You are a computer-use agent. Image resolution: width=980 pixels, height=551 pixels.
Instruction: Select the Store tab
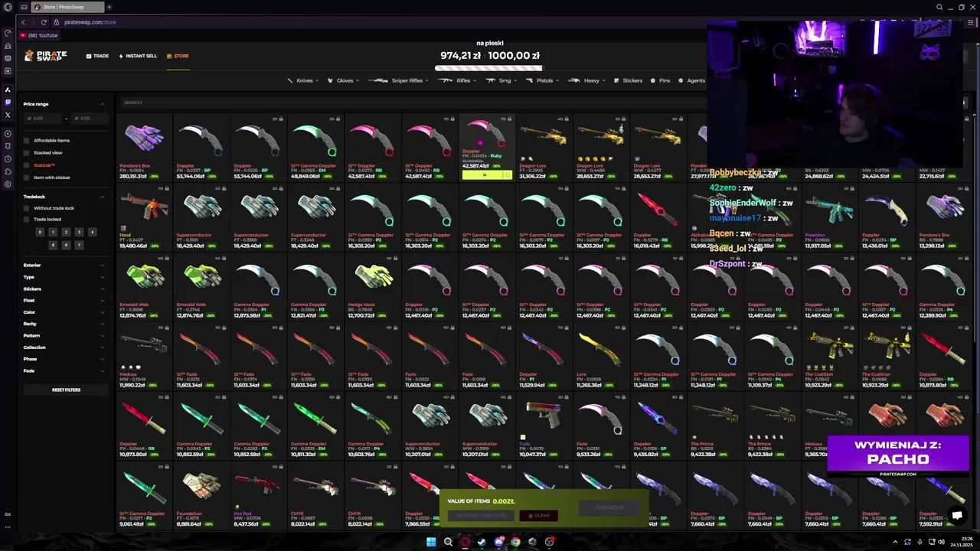point(178,56)
